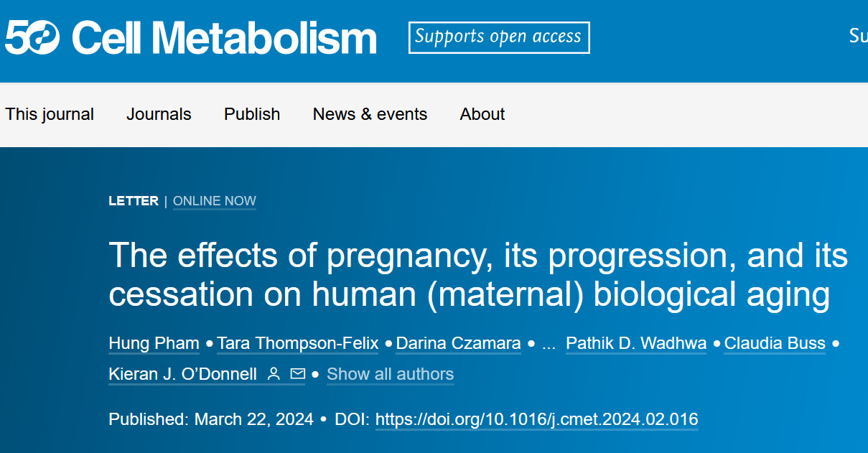Open author Tara Thompson-Felix's details
Viewport: 868px width, 453px height.
298,343
